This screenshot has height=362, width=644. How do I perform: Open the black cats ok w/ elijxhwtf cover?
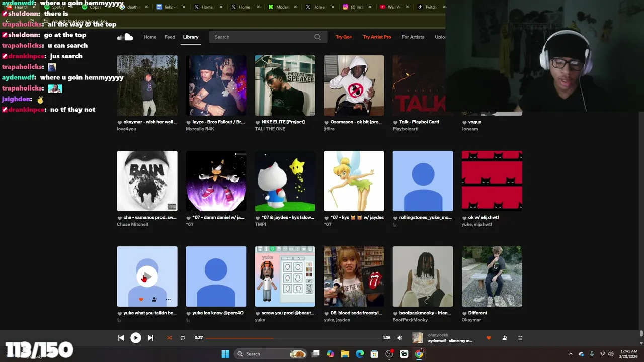tap(492, 181)
